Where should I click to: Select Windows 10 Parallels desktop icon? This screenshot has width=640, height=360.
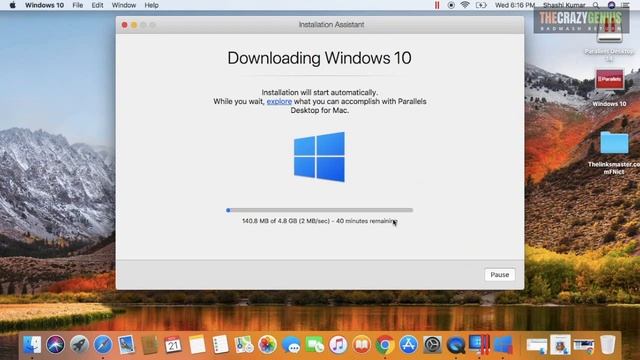coord(609,80)
